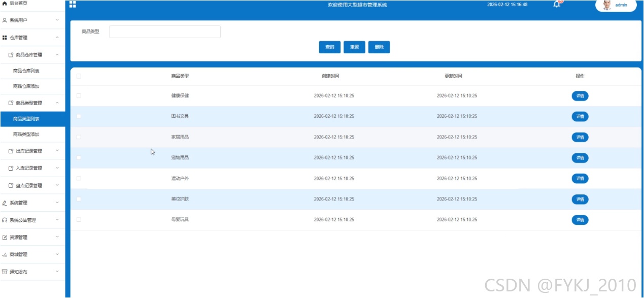The image size is (644, 298).
Task: Tick the select-all checkbox in table header
Action: [x=79, y=76]
